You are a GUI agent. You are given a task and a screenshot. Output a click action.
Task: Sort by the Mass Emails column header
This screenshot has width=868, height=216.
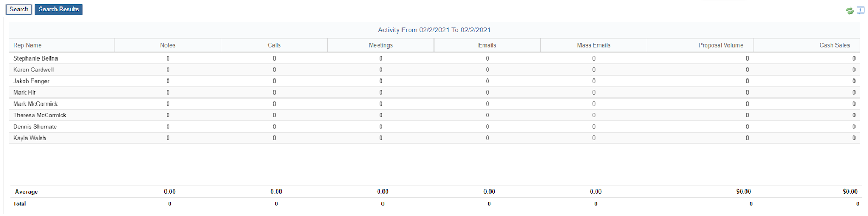[593, 45]
